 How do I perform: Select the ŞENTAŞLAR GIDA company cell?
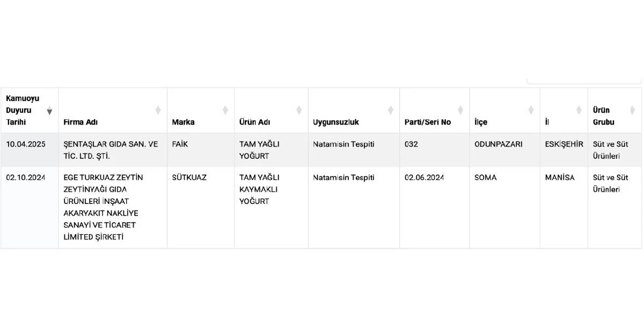coord(113,150)
